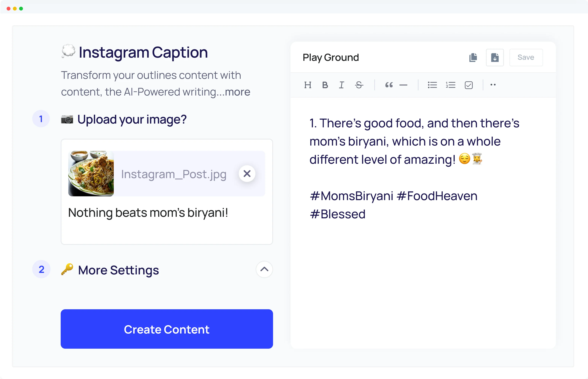Toggle the task list checkbox formatting
588x379 pixels.
469,85
